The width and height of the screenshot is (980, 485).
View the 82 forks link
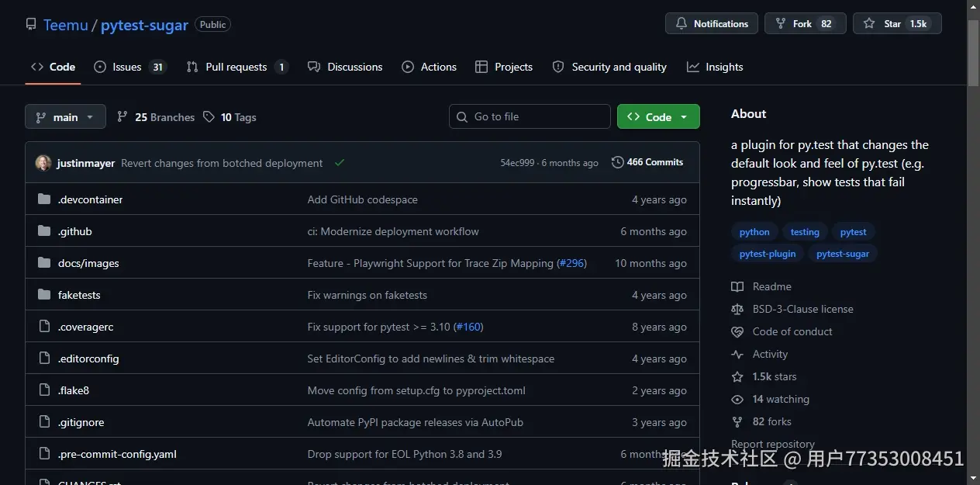click(x=761, y=421)
